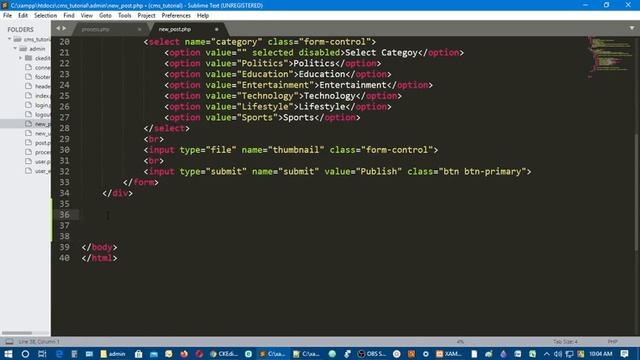This screenshot has height=360, width=640.
Task: Open the Selection menu
Action: 45,16
